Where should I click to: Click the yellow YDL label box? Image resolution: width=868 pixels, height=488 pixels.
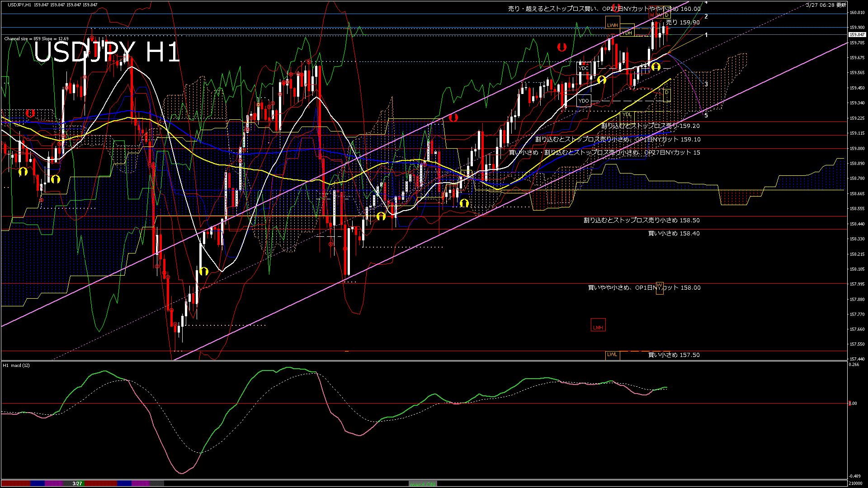(x=627, y=114)
